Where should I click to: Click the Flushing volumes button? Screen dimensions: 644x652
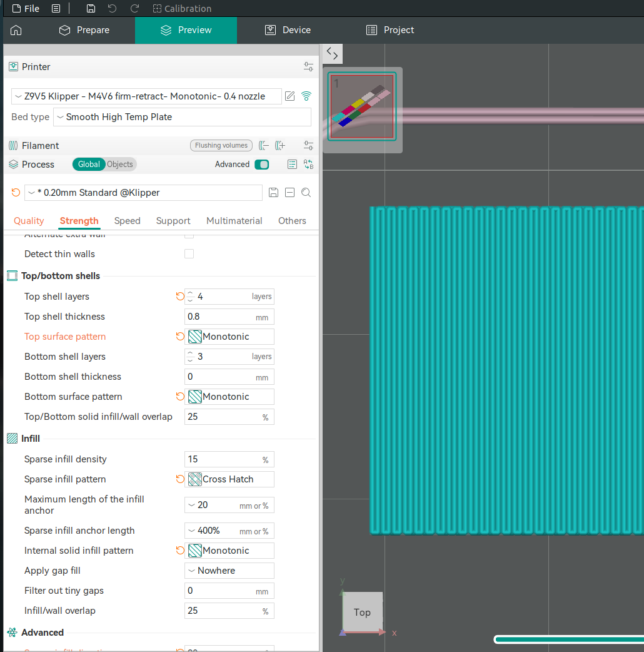coord(221,146)
